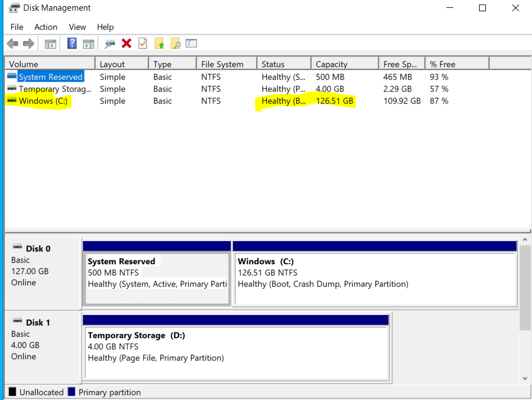
Task: Click the scroll down arrow in disk pane
Action: [525, 378]
